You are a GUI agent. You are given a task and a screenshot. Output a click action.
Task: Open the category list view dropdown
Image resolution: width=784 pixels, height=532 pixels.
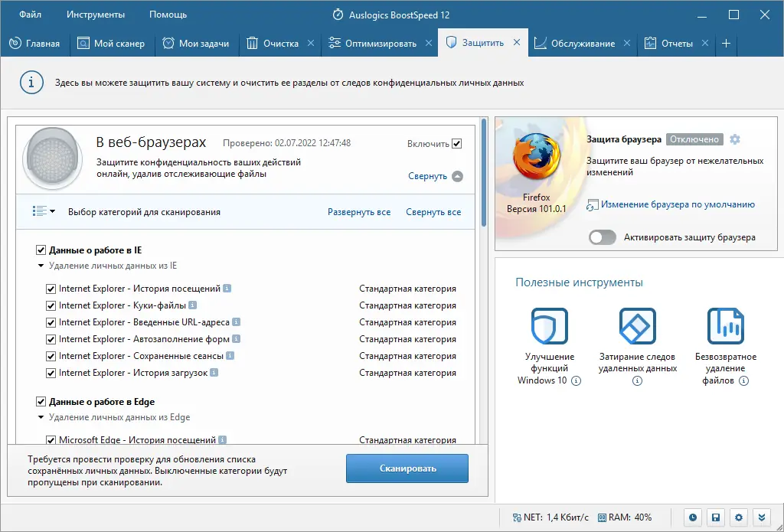click(44, 211)
